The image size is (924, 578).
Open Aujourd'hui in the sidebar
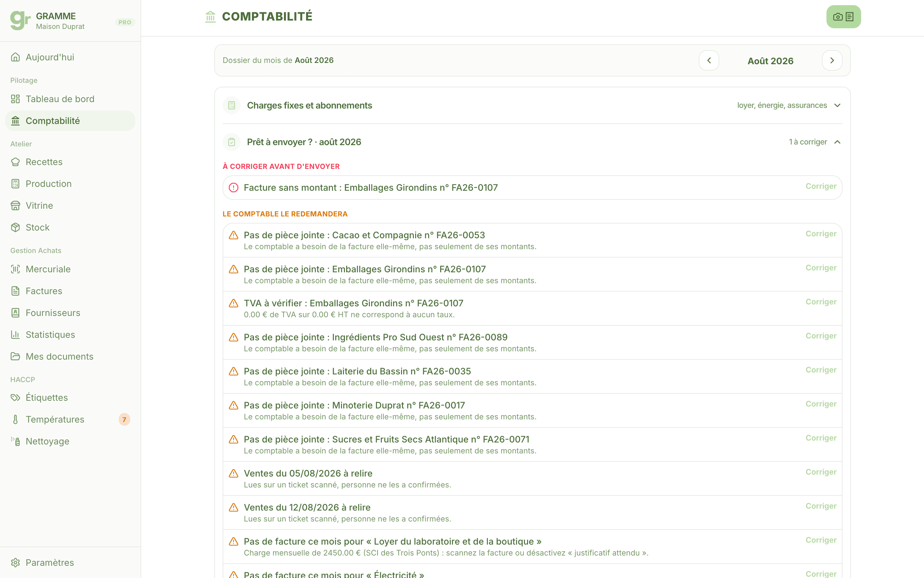70,57
